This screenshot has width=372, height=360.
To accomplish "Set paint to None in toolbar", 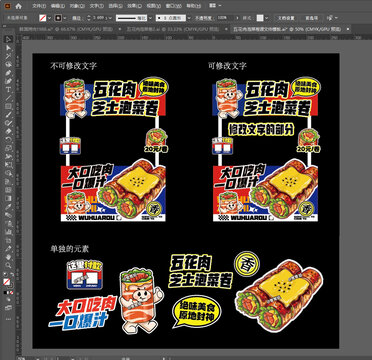I will 12,292.
